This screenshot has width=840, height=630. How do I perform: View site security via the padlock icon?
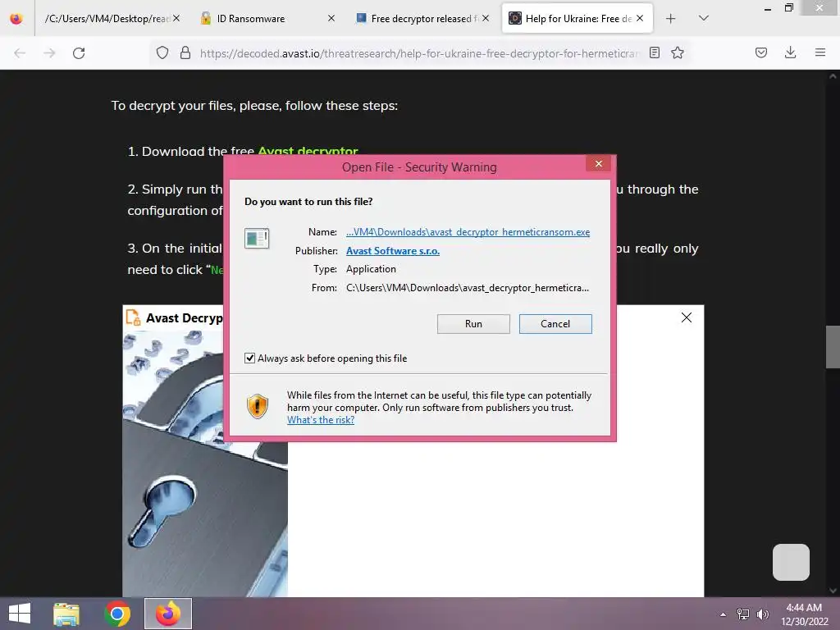185,52
